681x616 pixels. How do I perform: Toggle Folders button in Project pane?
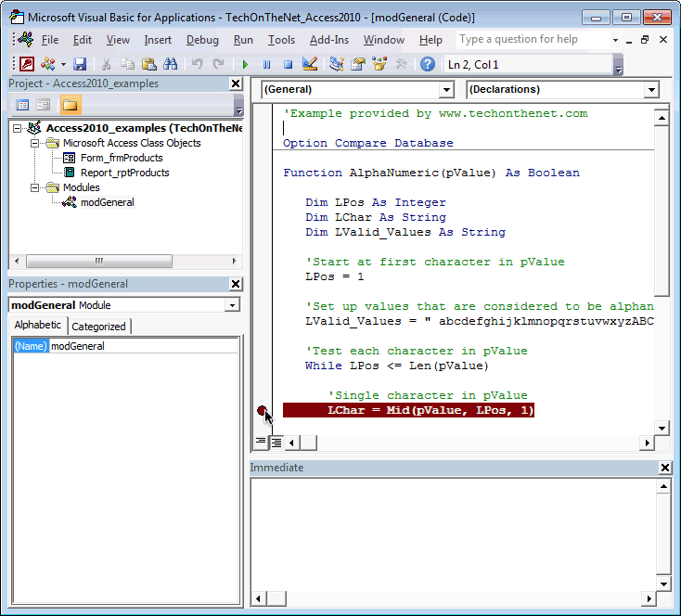tap(71, 105)
